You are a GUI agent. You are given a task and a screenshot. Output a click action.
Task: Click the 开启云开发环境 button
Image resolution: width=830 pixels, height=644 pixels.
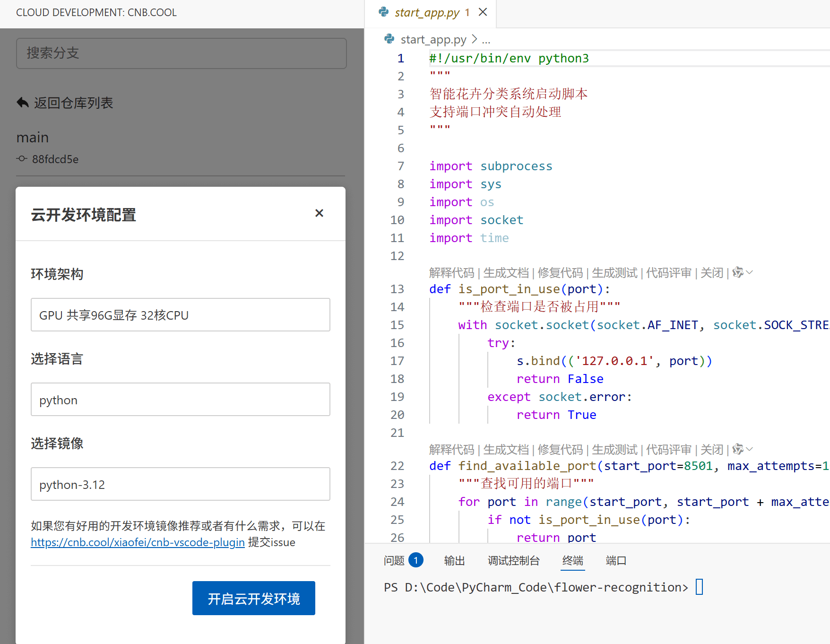click(253, 598)
